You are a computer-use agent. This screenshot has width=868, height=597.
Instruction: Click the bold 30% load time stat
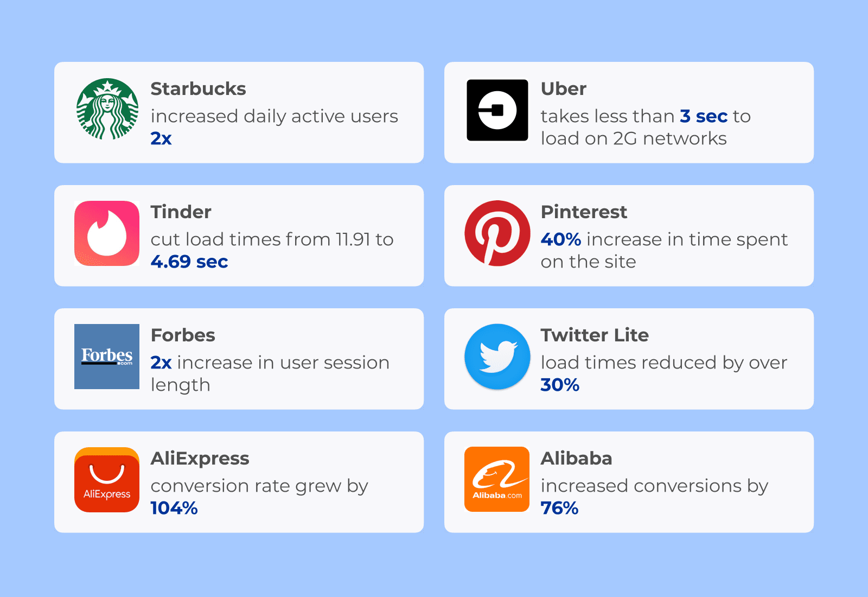(560, 385)
